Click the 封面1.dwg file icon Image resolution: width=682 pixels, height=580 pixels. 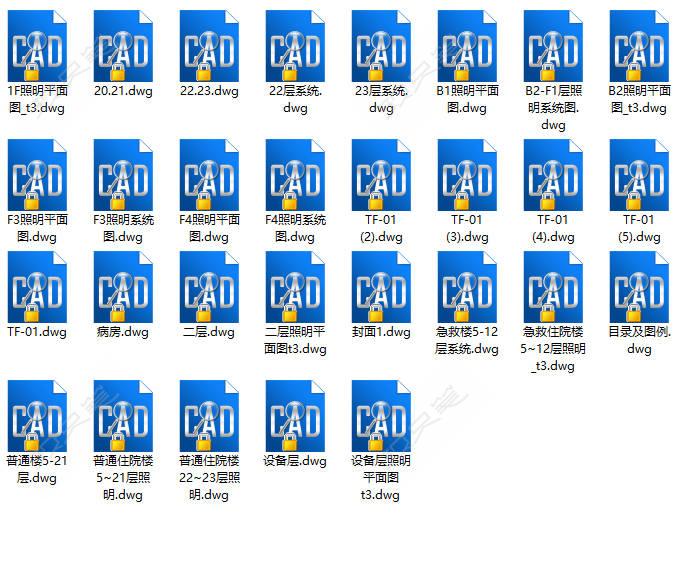pos(381,287)
